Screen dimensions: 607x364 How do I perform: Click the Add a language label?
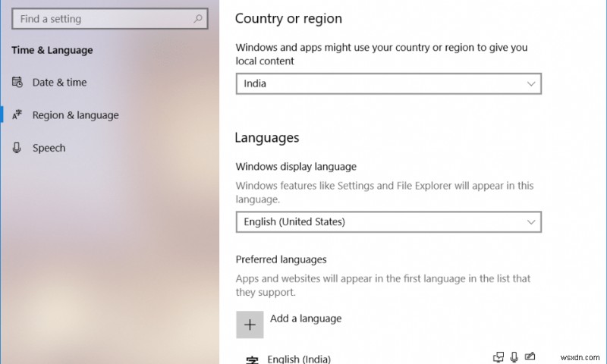[x=306, y=318]
